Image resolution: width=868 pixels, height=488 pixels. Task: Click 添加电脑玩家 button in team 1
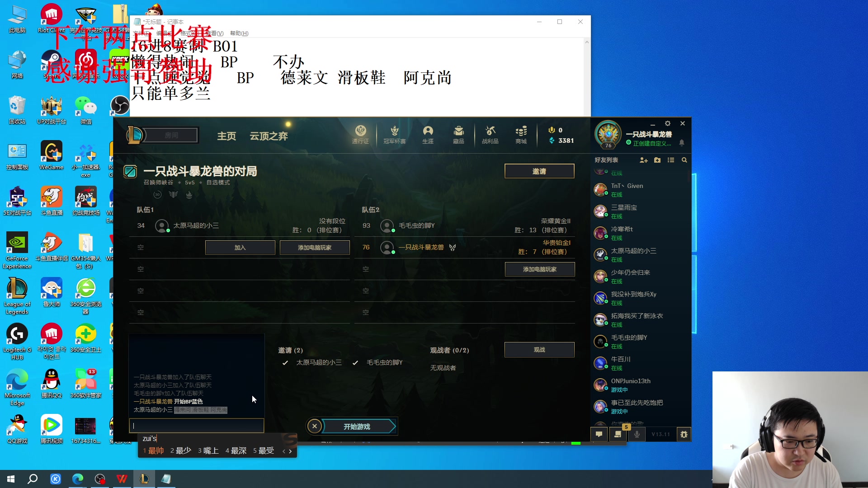point(315,248)
